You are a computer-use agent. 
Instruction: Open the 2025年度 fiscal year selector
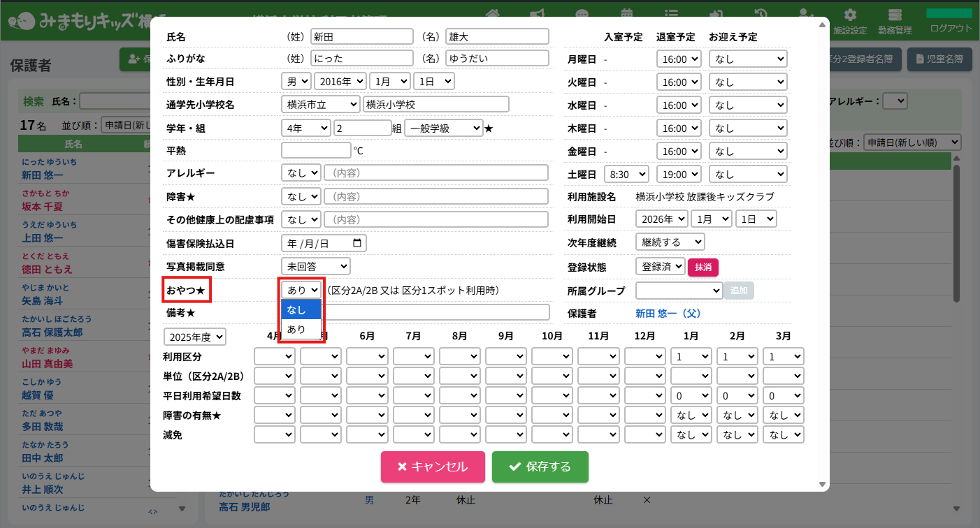[195, 337]
